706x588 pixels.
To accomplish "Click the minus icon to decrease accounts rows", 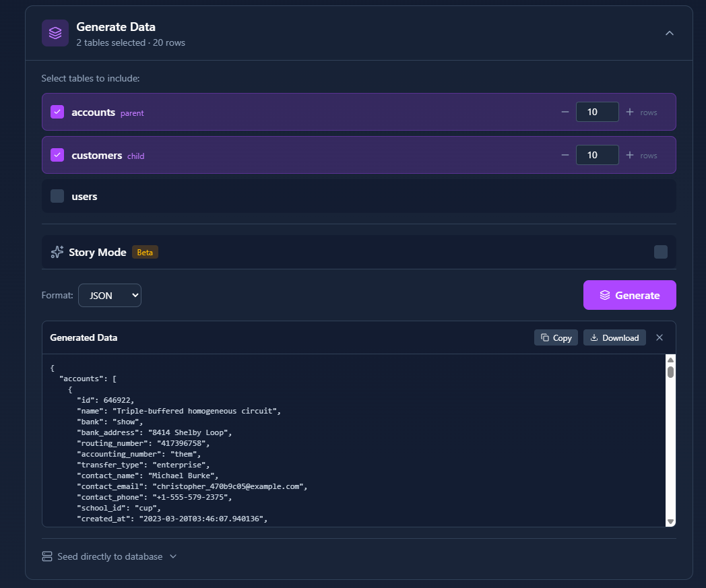I will pyautogui.click(x=565, y=112).
